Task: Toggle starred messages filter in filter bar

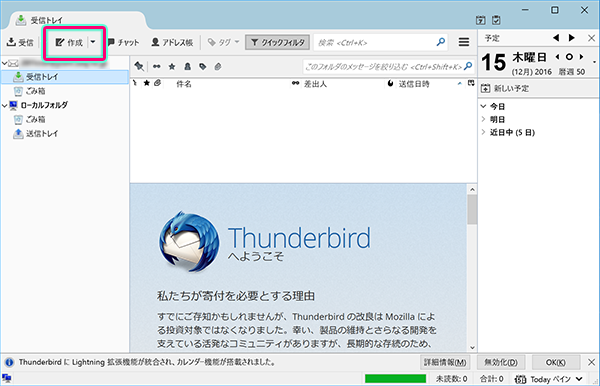Action: [172, 67]
